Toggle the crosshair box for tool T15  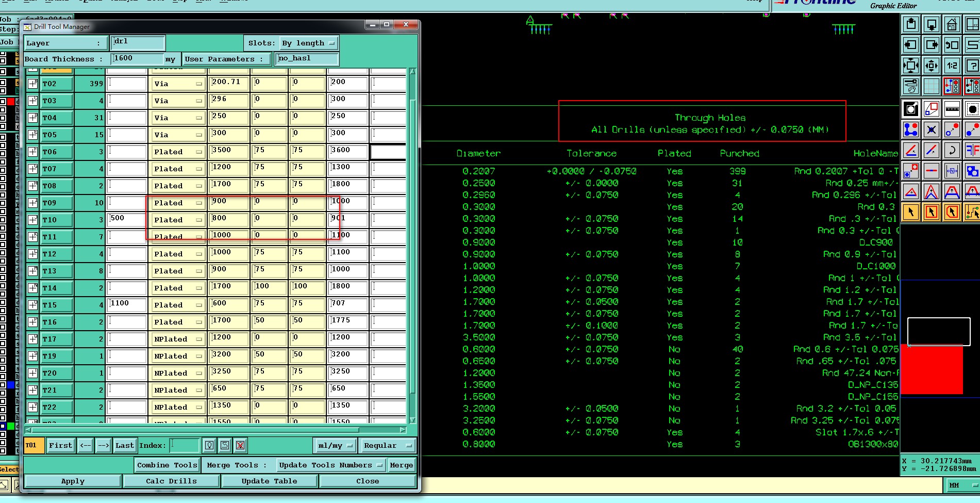[32, 305]
